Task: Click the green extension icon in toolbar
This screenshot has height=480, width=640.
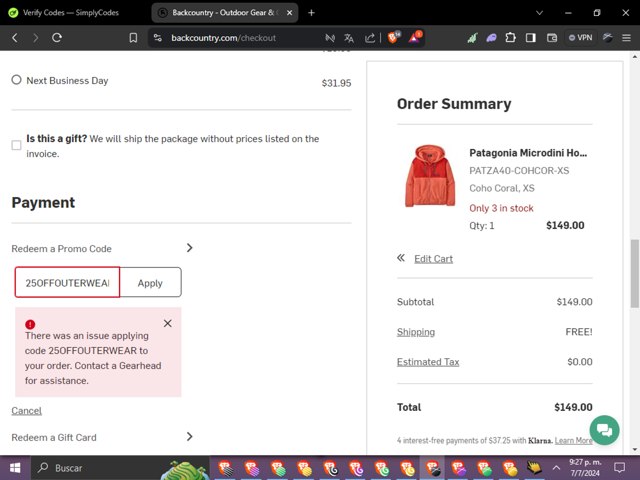Action: tap(472, 38)
